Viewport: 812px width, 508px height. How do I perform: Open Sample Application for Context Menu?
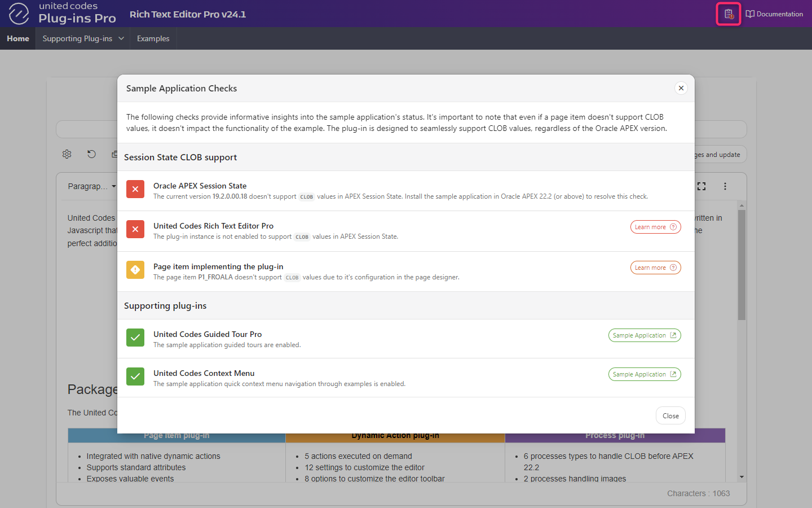click(645, 374)
